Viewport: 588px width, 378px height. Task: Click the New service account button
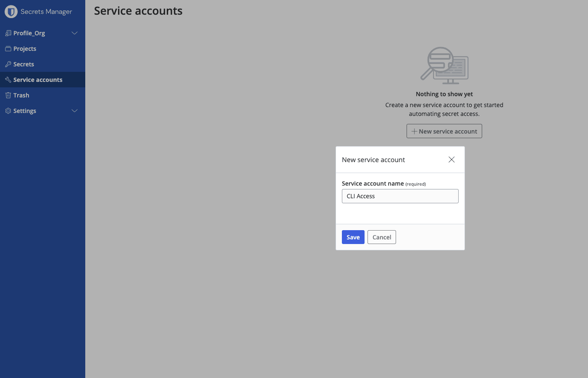tap(444, 131)
